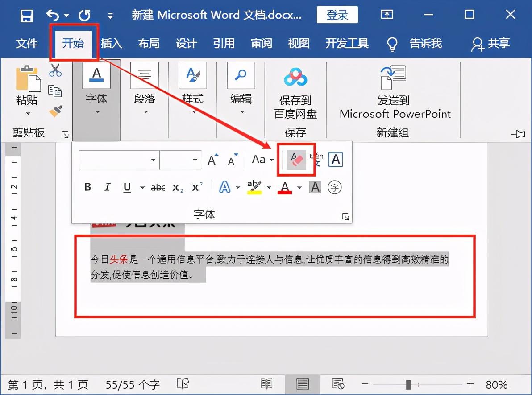Click the 保存到百度网盘 icon

pos(295,77)
